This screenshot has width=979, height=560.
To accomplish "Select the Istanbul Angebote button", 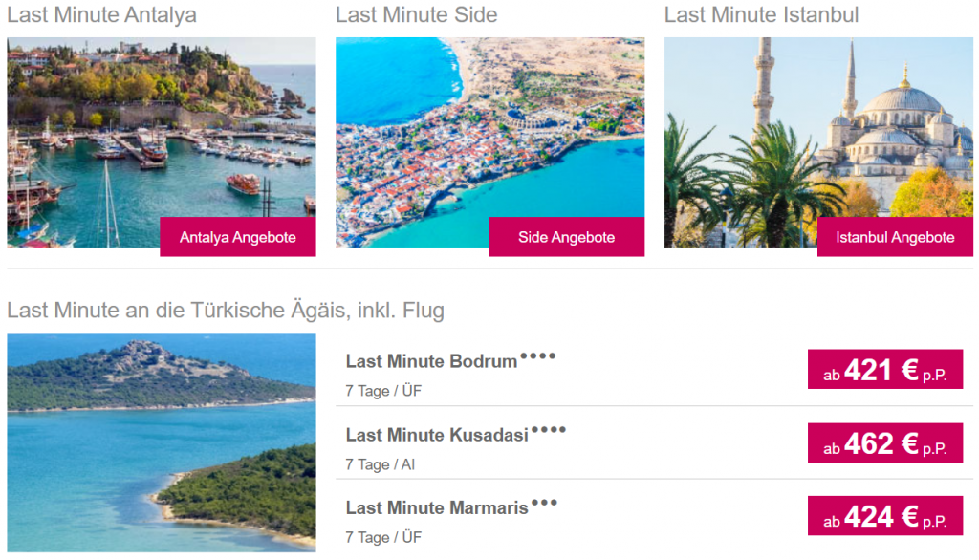I will click(x=895, y=237).
